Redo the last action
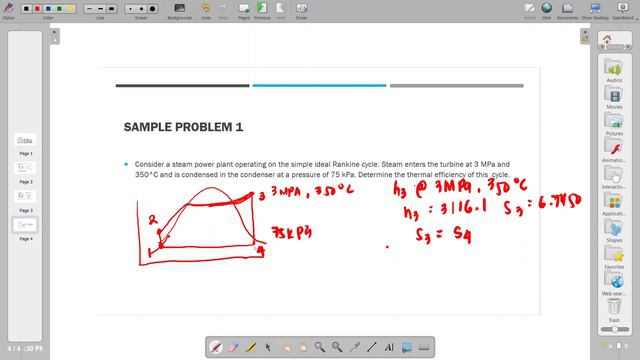Screen dimensions: 640x360 223,11
